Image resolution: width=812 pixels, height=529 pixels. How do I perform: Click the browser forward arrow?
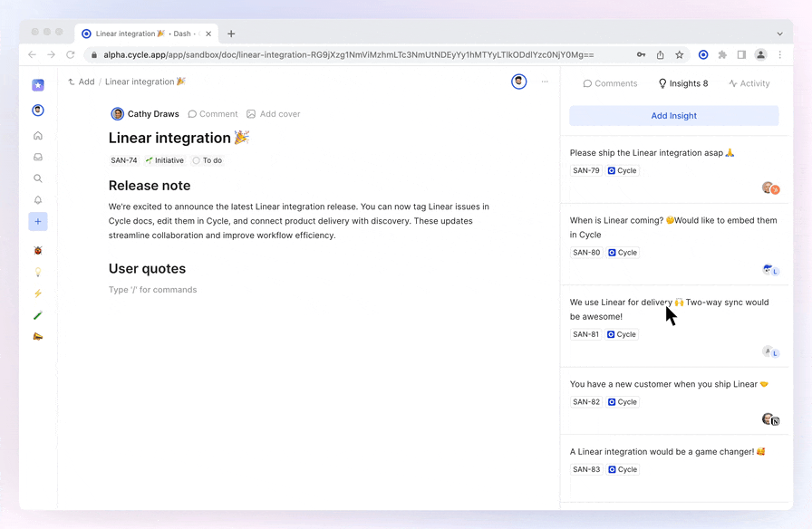tap(51, 55)
